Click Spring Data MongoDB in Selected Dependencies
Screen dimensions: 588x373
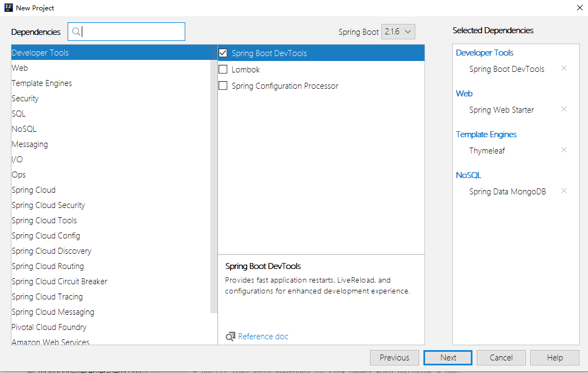click(x=507, y=192)
